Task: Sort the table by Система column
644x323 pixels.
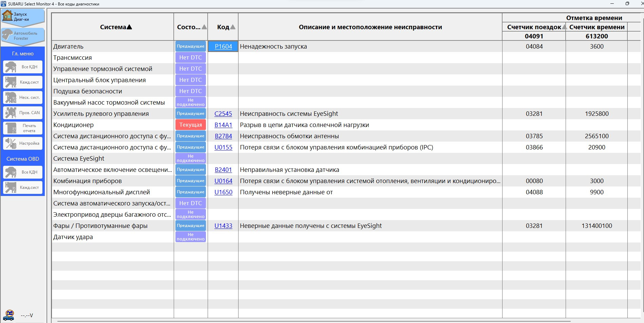Action: pyautogui.click(x=116, y=27)
